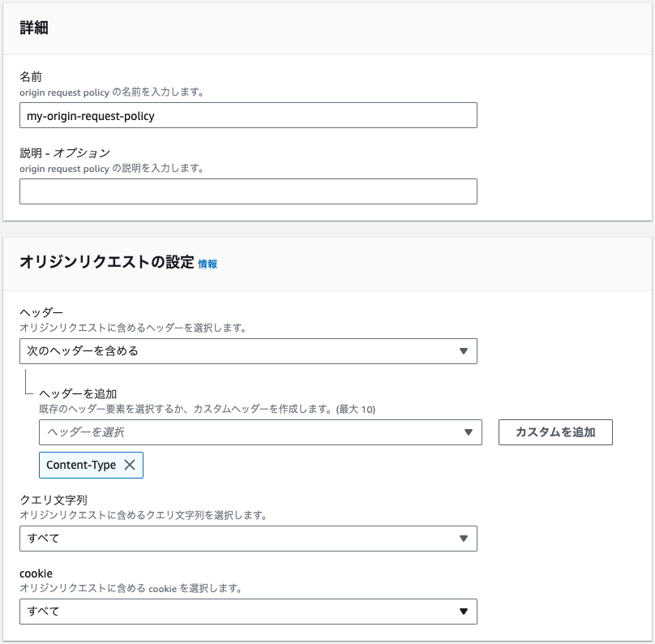Click the arrow icon on cookie dropdown
Screen dimensions: 655x644
pyautogui.click(x=463, y=612)
